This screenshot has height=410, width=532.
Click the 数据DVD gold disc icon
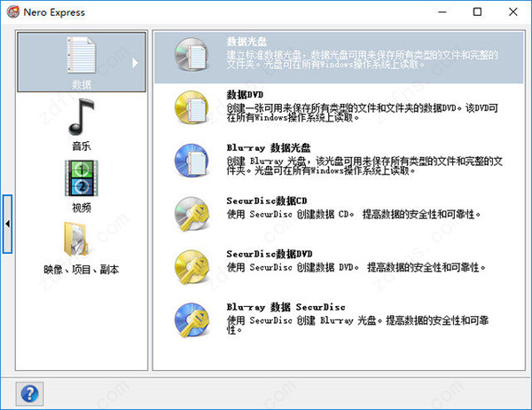pyautogui.click(x=191, y=107)
